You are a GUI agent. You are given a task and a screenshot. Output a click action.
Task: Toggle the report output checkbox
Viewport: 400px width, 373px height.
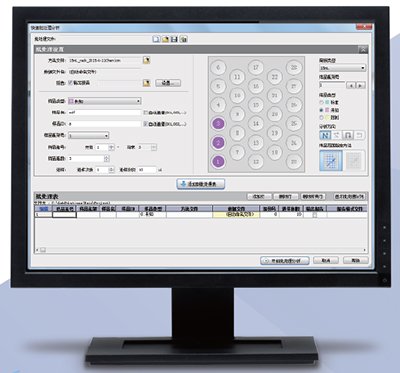[70, 83]
